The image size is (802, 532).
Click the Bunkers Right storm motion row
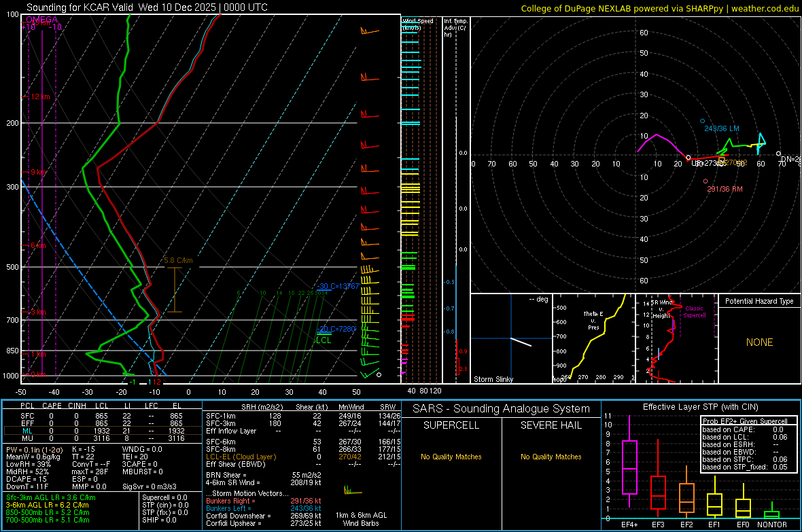(264, 501)
